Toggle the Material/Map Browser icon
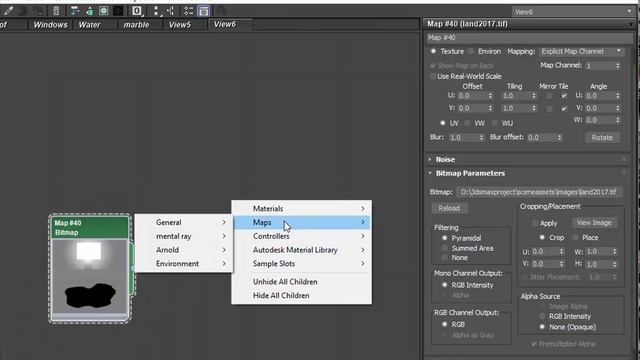This screenshot has width=640, height=360. (188, 11)
